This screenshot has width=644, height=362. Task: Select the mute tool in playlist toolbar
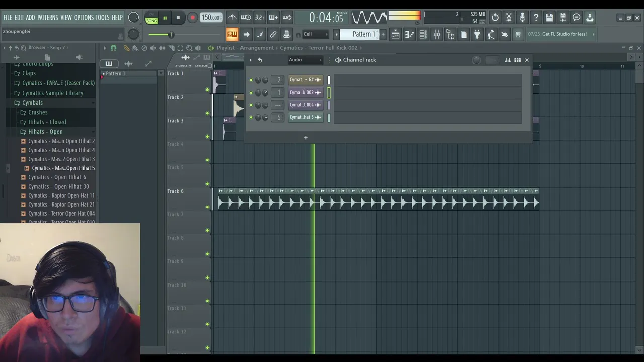[153, 48]
